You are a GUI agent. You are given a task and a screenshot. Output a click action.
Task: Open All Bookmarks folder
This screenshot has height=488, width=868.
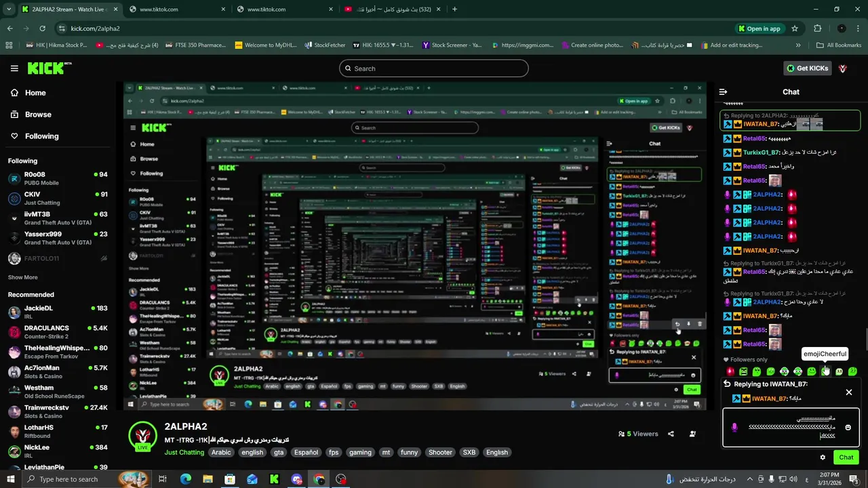coord(838,45)
